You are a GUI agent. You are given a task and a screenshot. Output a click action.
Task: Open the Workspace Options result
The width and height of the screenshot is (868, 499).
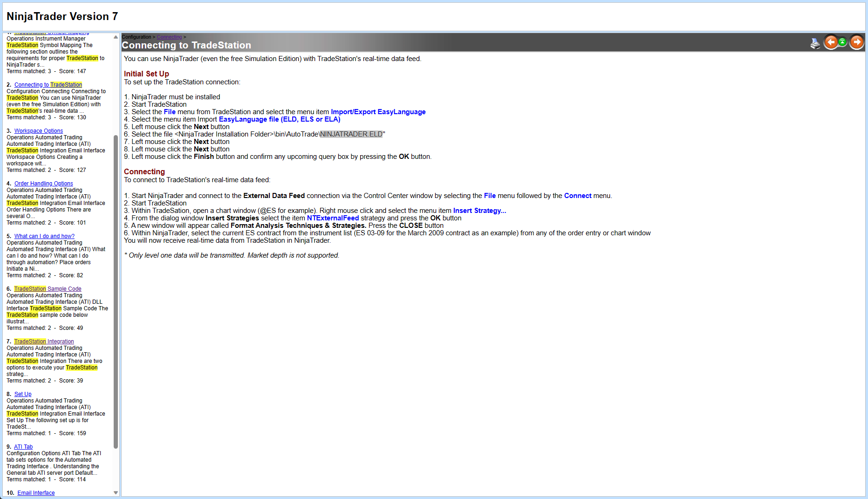tap(38, 130)
